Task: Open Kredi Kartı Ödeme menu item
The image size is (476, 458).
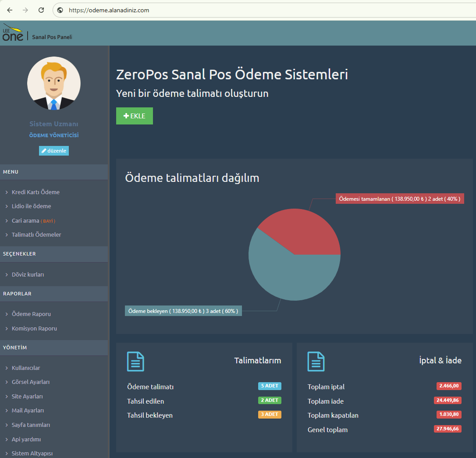Action: click(x=36, y=192)
